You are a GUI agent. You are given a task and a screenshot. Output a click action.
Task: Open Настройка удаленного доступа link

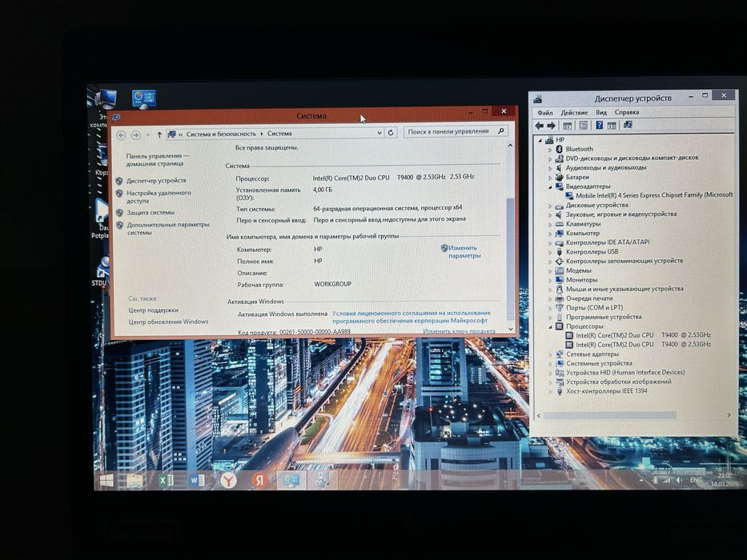click(x=159, y=197)
